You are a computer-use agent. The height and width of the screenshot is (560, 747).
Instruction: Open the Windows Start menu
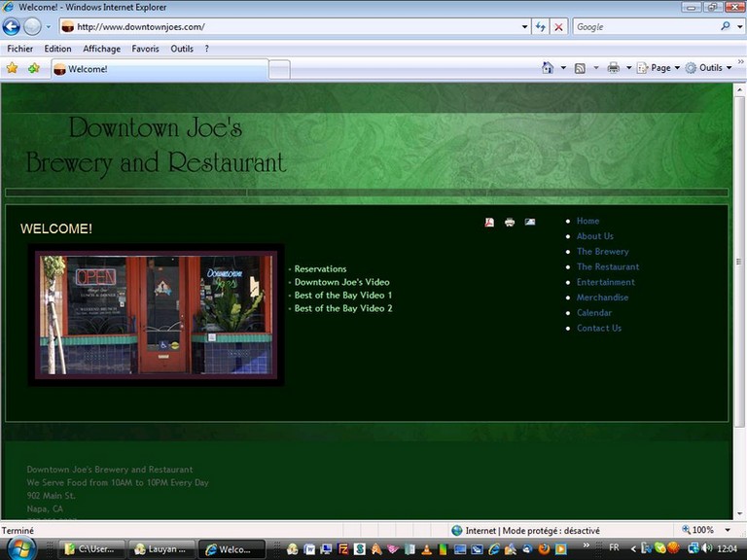(20, 548)
